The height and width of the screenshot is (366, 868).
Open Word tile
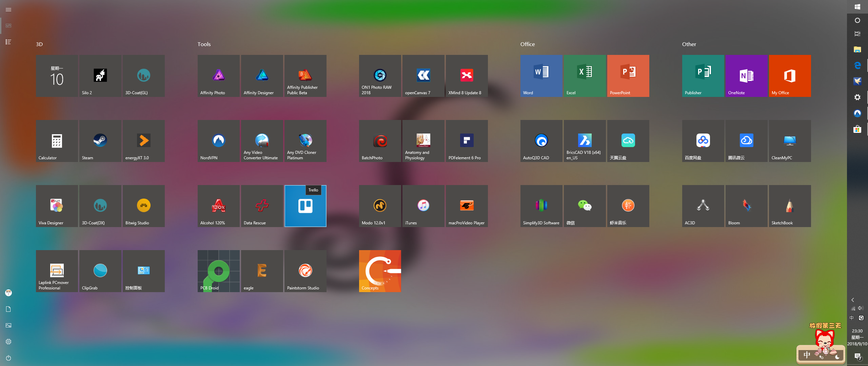tap(541, 76)
